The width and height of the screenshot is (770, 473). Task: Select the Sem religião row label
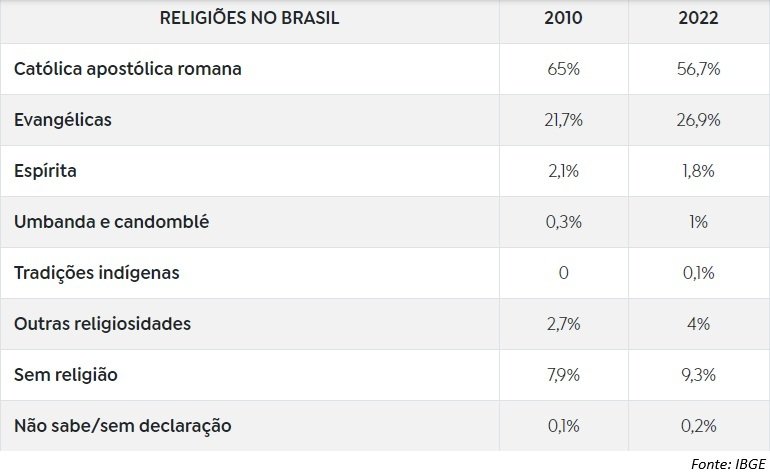click(x=66, y=375)
